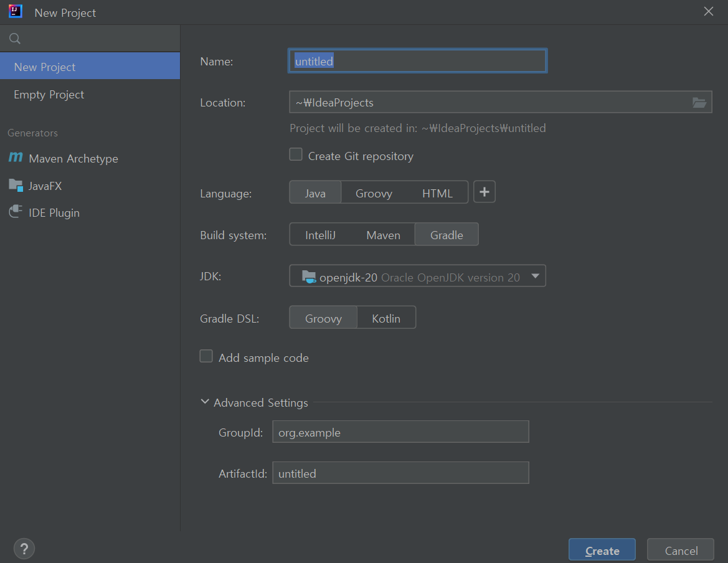Click the IDE Plugin plug icon
Screen dimensions: 728x563
tap(16, 212)
